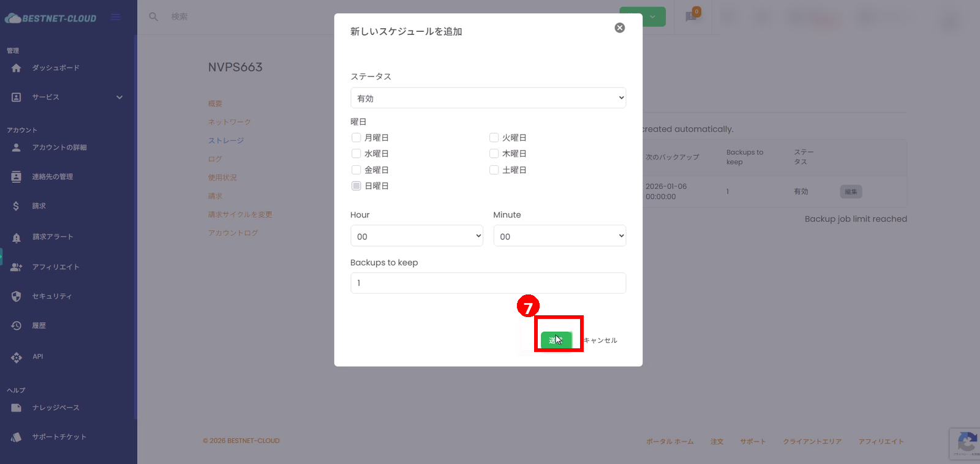This screenshot has width=980, height=464.
Task: Click the billing alert bell icon
Action: (x=17, y=238)
